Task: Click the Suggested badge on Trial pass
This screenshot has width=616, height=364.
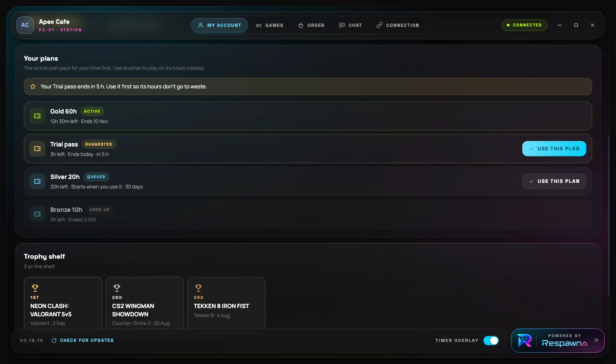Action: pos(99,144)
